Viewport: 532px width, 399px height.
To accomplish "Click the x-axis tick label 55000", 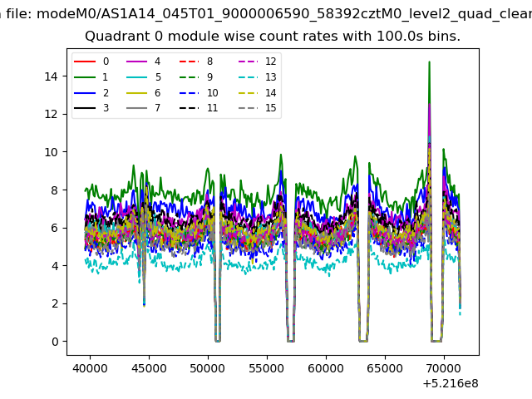I will click(266, 368).
